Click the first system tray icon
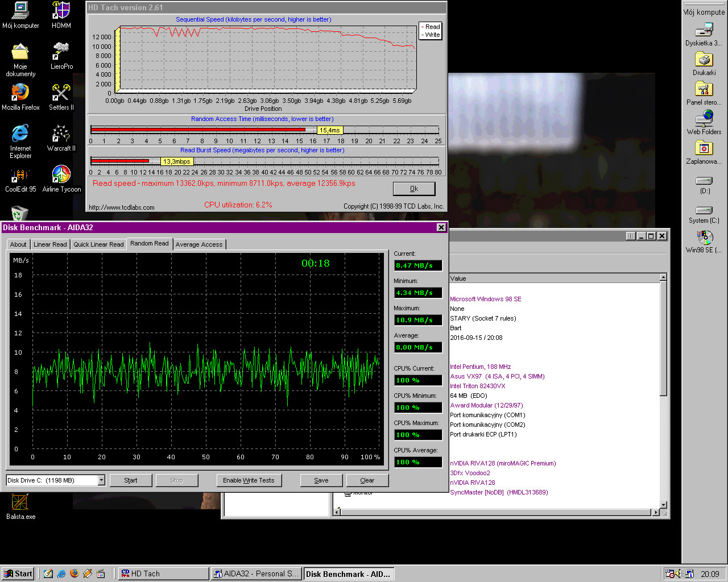 pos(670,573)
